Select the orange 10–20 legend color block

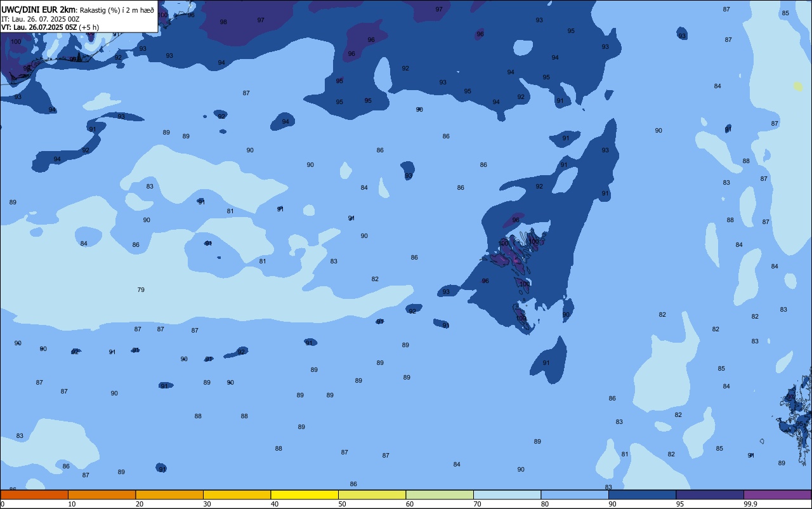[101, 494]
